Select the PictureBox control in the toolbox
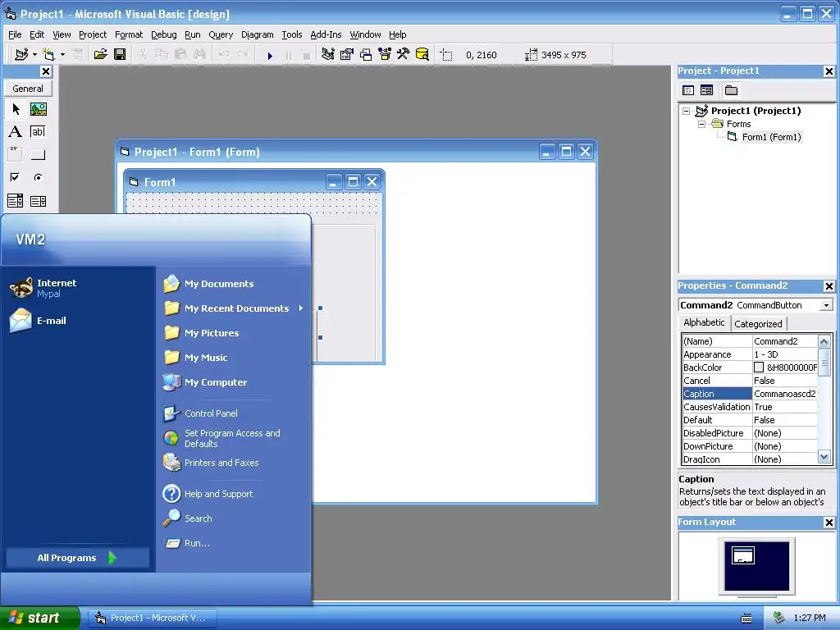The height and width of the screenshot is (630, 840). click(38, 109)
